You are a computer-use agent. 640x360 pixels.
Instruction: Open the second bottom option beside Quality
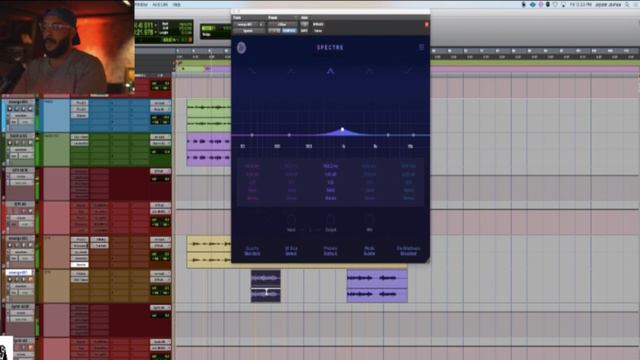291,251
